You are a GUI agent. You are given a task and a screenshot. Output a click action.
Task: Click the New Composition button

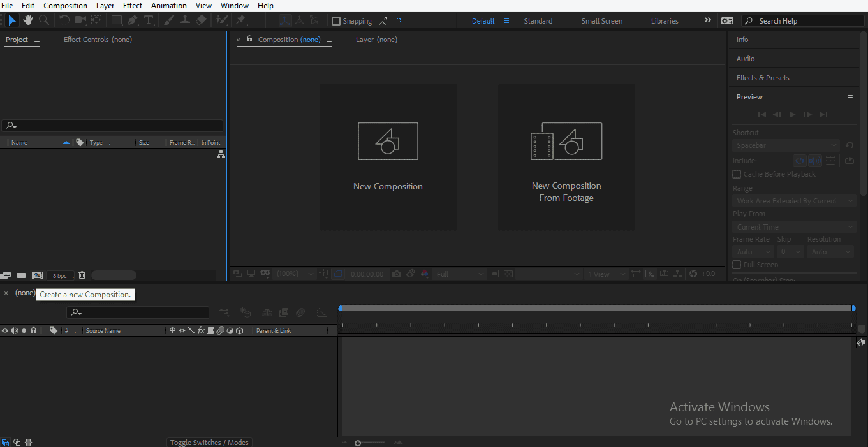pos(388,157)
